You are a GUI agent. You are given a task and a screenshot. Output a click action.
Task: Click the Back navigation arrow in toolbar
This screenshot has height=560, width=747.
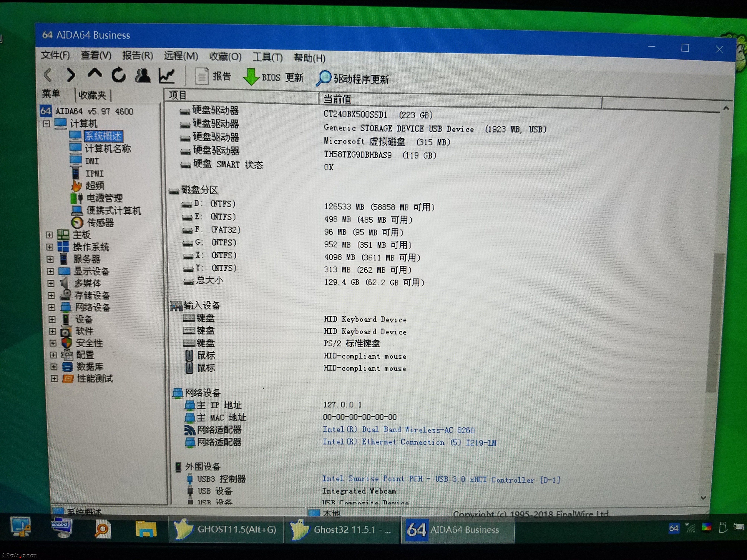point(48,75)
